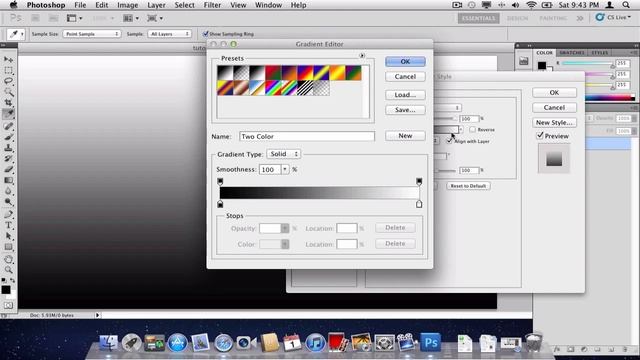Screen dimensions: 640x360
Task: Open CS Live dropdown
Action: tap(613, 18)
